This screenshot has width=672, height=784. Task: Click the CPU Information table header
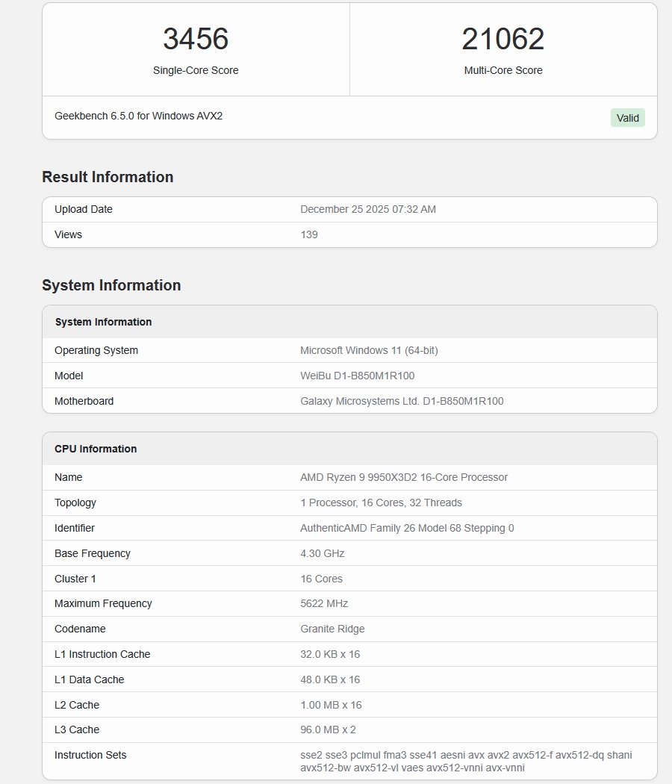click(96, 449)
